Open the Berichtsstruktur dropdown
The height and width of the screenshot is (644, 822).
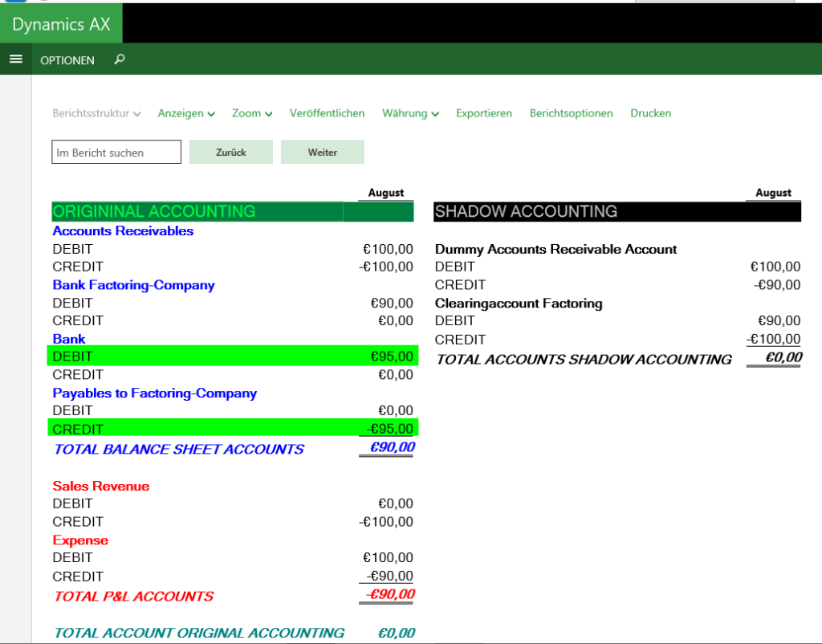click(x=96, y=113)
